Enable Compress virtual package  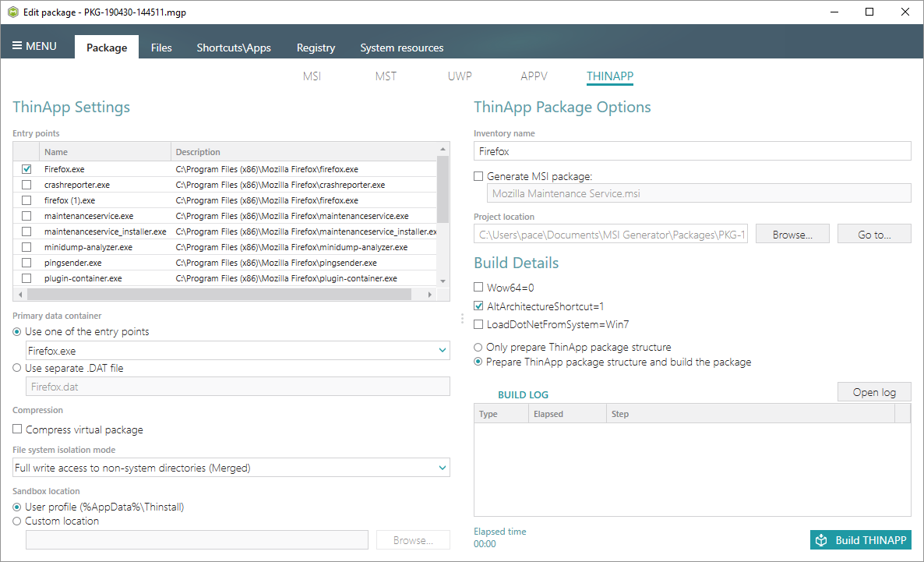pyautogui.click(x=78, y=429)
